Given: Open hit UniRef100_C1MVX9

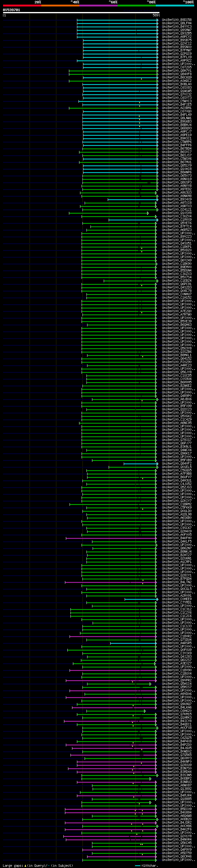Looking at the screenshot, I should click(x=177, y=220).
